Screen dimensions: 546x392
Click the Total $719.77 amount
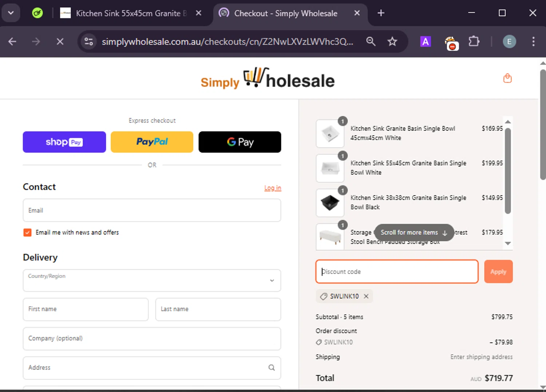coord(499,378)
